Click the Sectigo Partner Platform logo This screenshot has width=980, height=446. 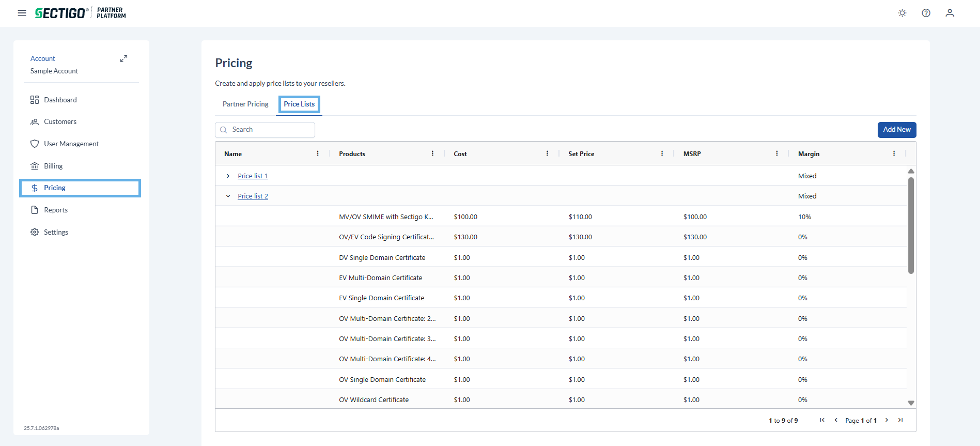pyautogui.click(x=81, y=13)
